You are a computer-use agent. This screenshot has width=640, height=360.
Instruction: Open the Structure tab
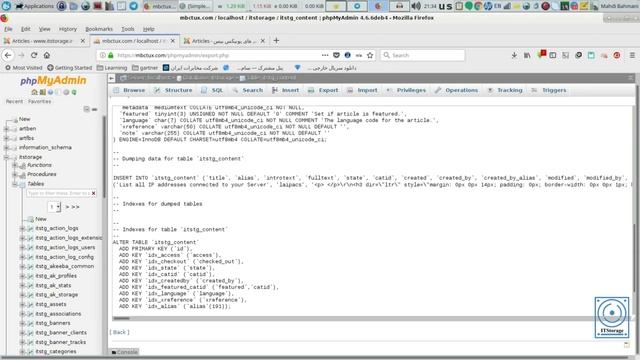click(173, 90)
